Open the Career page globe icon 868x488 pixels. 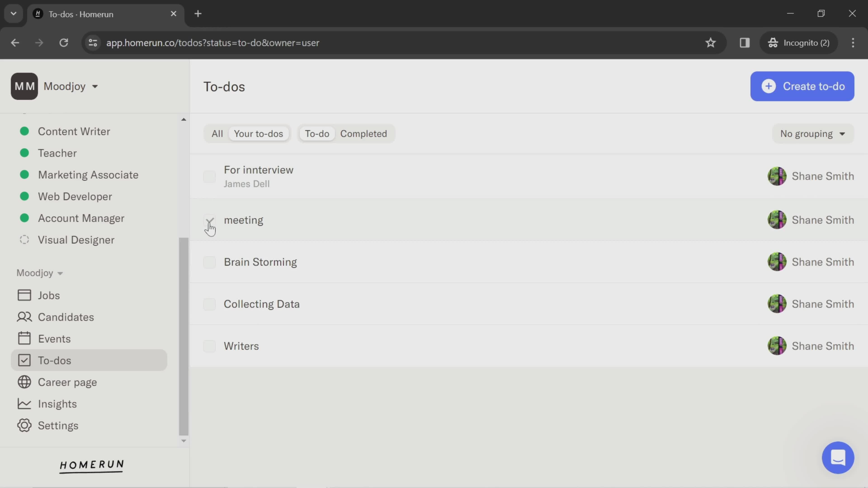24,382
